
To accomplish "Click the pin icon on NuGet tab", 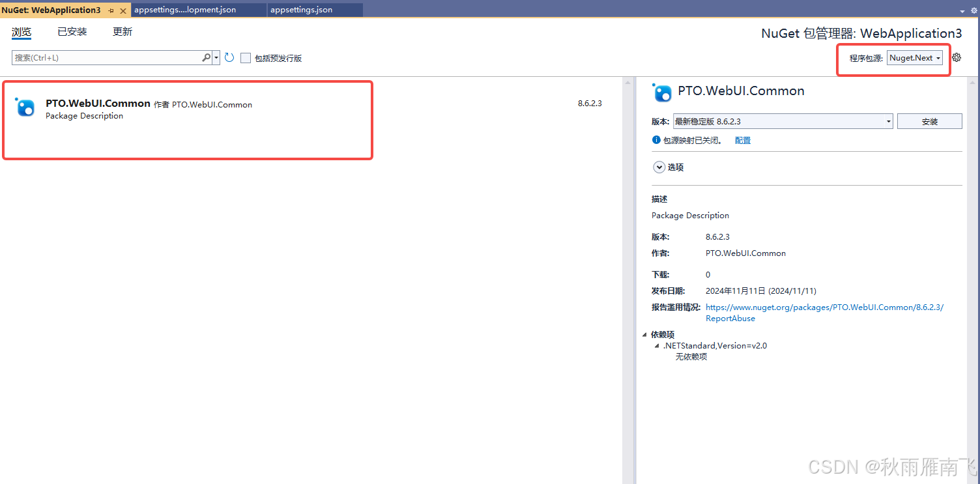I will (111, 10).
